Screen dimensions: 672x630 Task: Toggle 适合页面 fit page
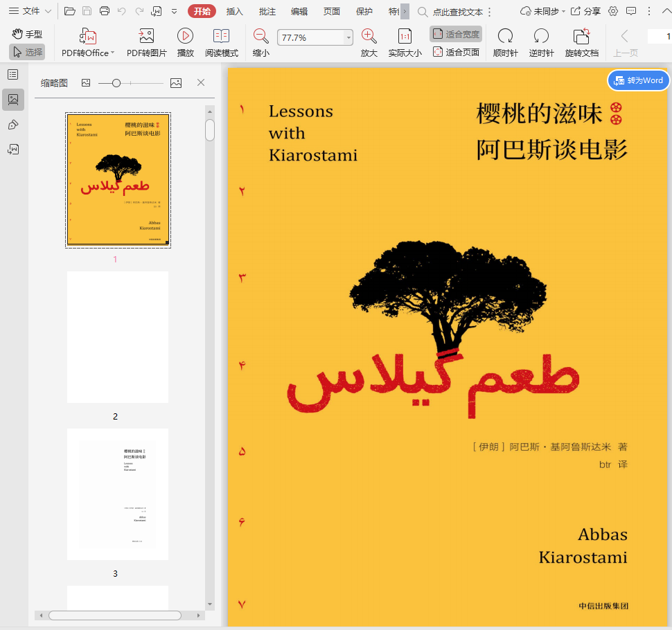tap(456, 52)
